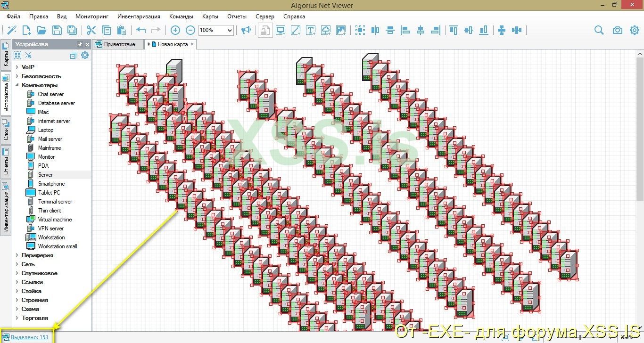
Task: Open search with the magnifier icon
Action: coord(599,30)
